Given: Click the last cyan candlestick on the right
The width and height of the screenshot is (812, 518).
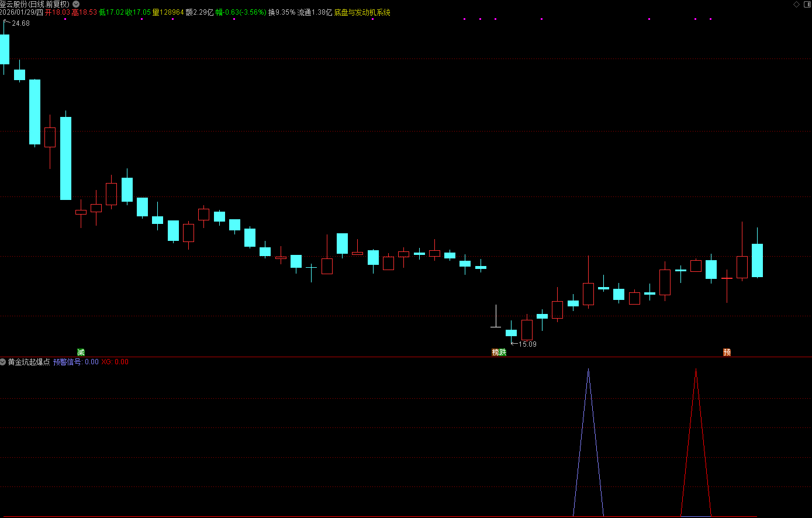Looking at the screenshot, I should point(757,260).
